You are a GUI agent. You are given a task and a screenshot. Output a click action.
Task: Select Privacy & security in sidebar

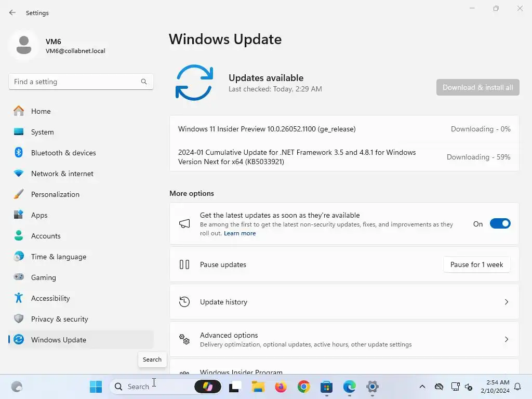pyautogui.click(x=81, y=319)
